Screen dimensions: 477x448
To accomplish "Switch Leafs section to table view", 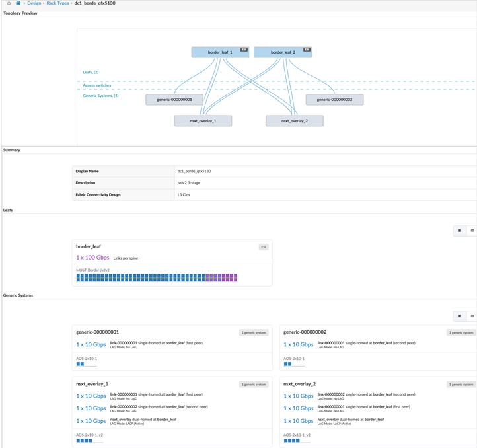I will (x=472, y=231).
